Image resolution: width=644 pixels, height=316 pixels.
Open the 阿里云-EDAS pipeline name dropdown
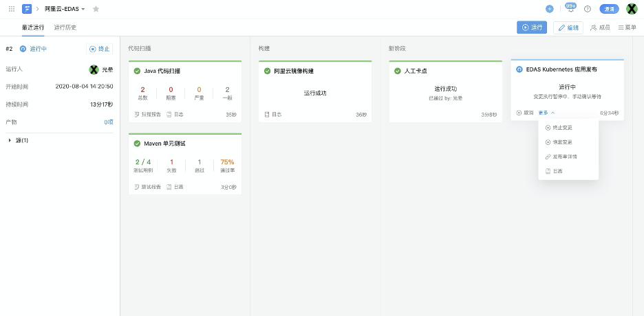click(65, 9)
